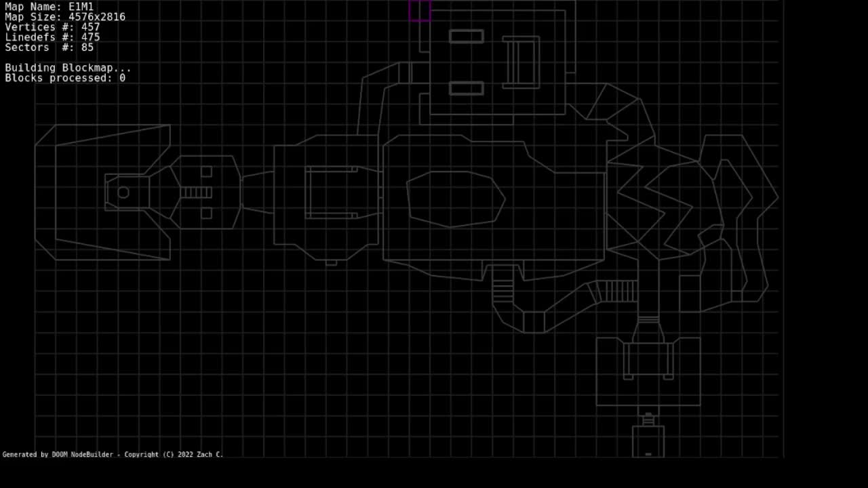The width and height of the screenshot is (868, 488).
Task: Click the DOOM NodeBuilder copyright footer
Action: tap(113, 454)
